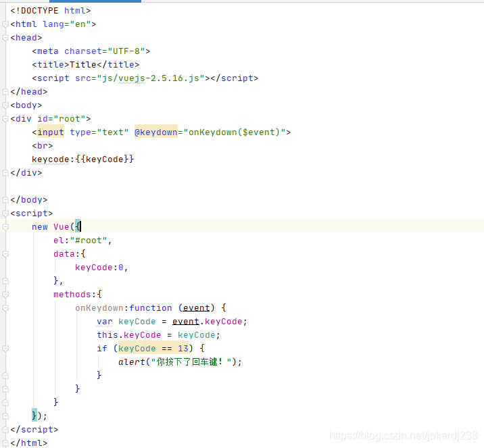The height and width of the screenshot is (448, 484).
Task: Collapse the head tag fold marker
Action: point(5,38)
